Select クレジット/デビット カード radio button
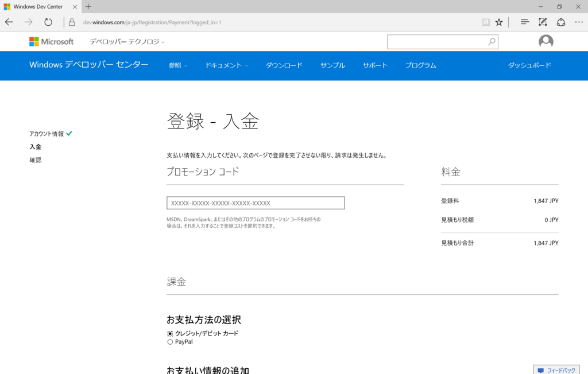 coord(170,333)
